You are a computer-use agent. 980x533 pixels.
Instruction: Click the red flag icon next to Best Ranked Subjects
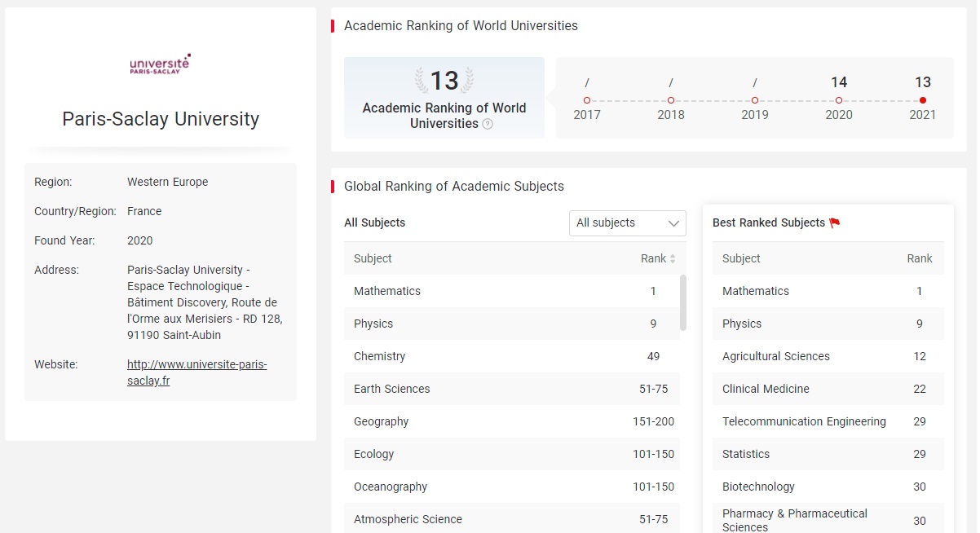[x=834, y=222]
